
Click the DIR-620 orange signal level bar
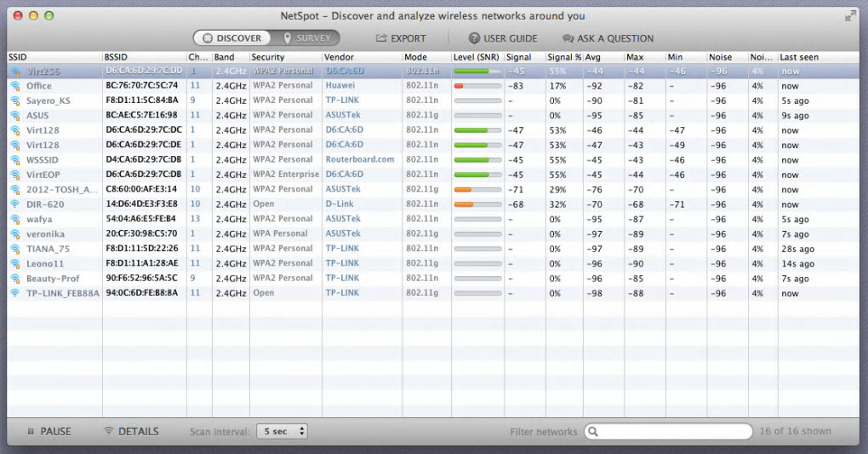tap(477, 204)
